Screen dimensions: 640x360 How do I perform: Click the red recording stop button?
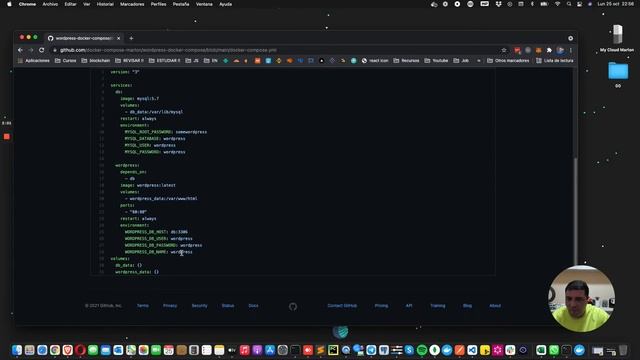click(7, 136)
